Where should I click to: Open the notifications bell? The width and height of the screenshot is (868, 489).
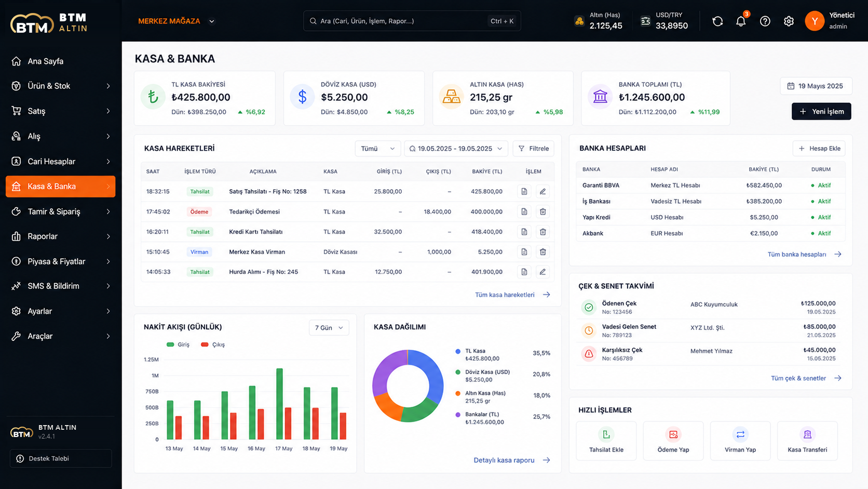coord(741,21)
